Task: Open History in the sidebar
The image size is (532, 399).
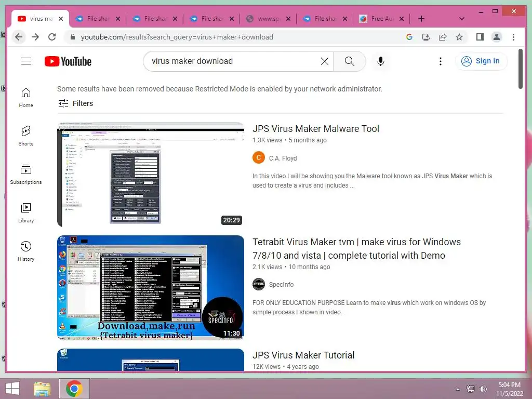Action: coord(26,251)
